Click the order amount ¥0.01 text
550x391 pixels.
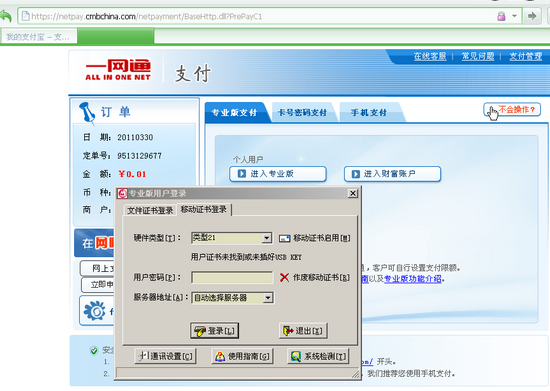132,174
